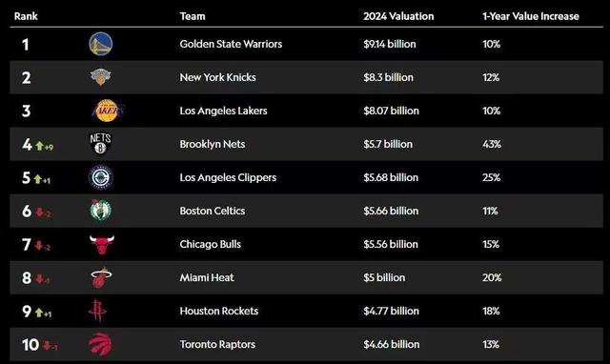Click the $8.3 billion valuation cell
The image size is (610, 364).
tap(388, 77)
